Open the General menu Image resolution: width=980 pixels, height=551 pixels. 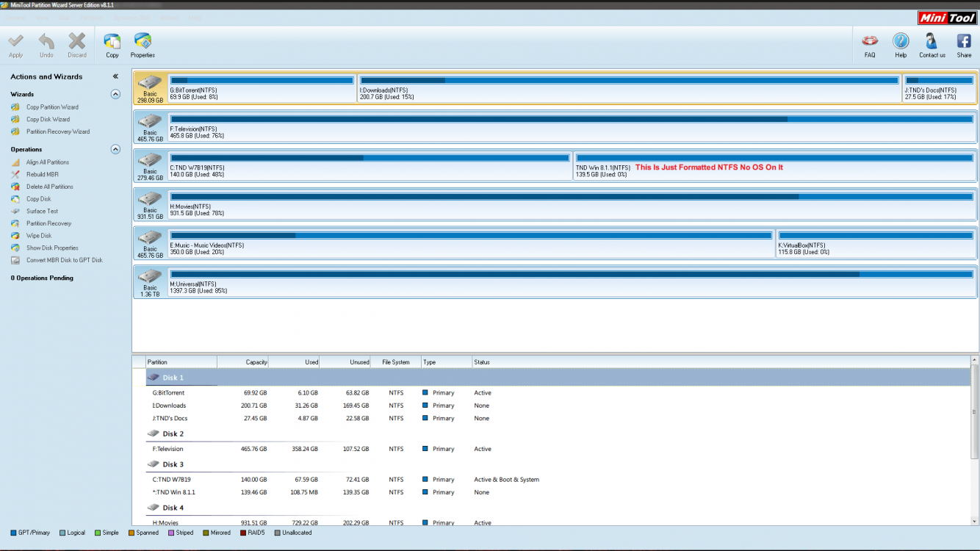point(16,17)
